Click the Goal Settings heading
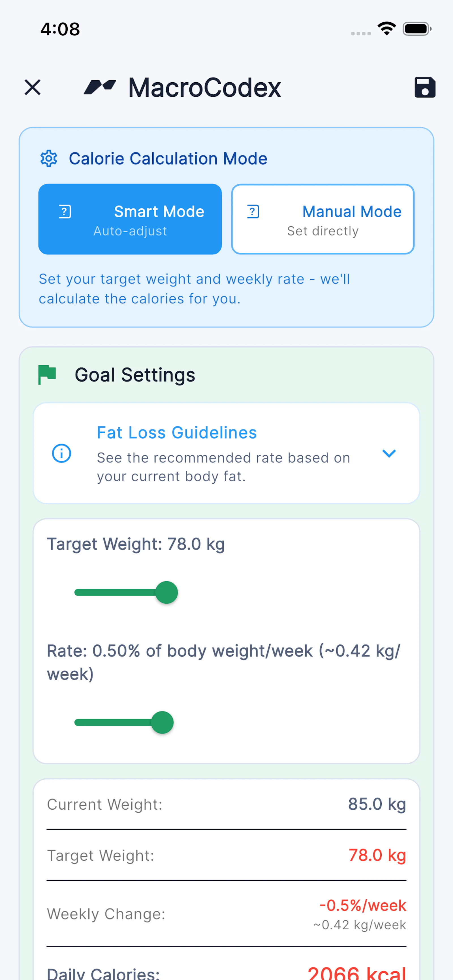 [135, 375]
